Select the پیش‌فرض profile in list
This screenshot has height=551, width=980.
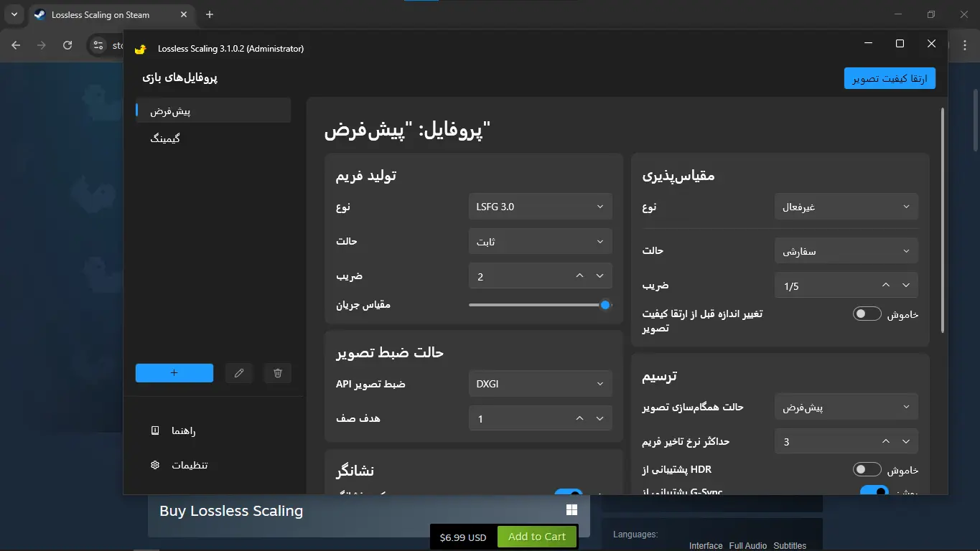point(213,110)
